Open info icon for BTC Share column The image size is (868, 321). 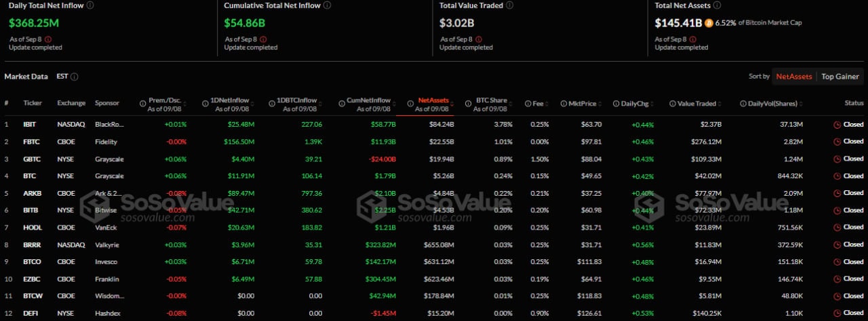469,104
